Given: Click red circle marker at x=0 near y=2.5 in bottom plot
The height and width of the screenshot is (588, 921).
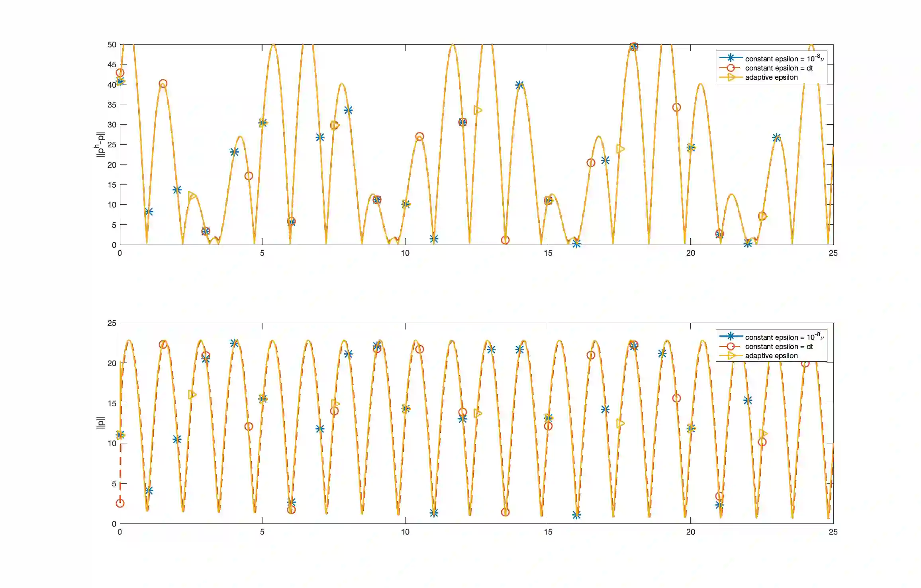Looking at the screenshot, I should [x=120, y=503].
